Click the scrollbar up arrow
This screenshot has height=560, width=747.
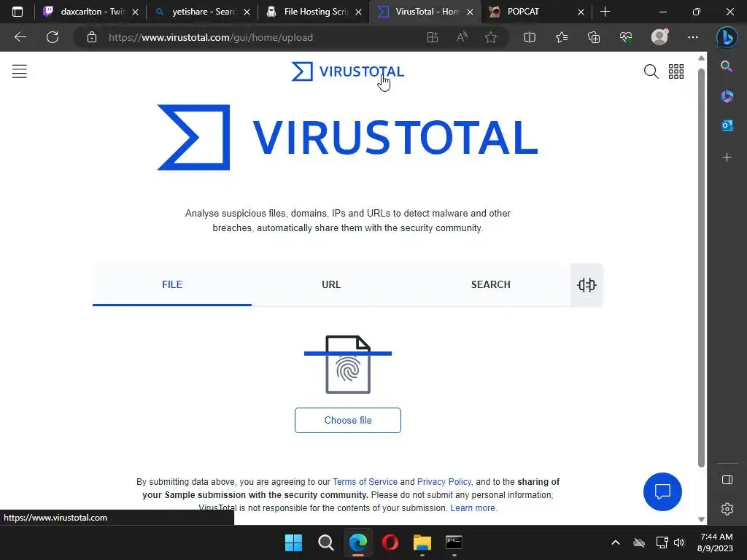[701, 58]
